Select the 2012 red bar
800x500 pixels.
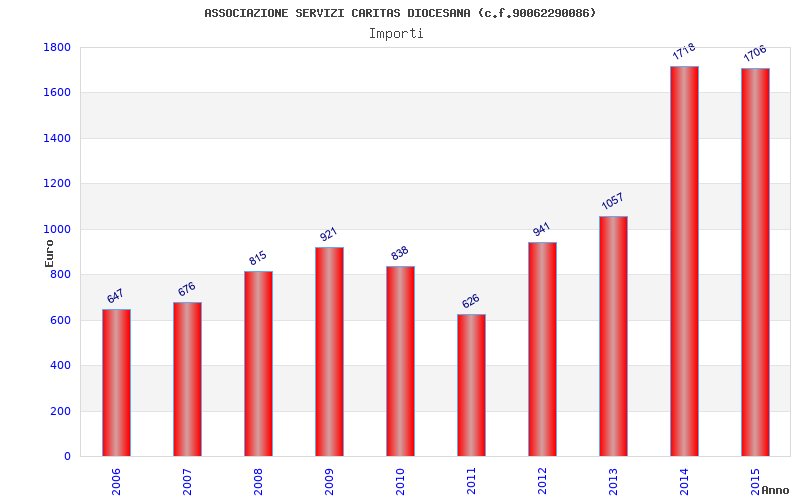[542, 349]
